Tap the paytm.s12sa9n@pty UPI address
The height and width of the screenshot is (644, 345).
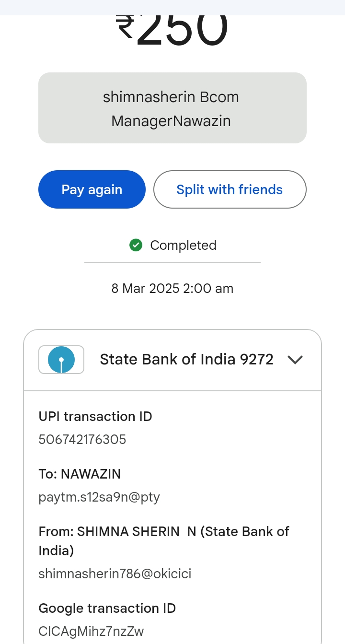tap(99, 497)
